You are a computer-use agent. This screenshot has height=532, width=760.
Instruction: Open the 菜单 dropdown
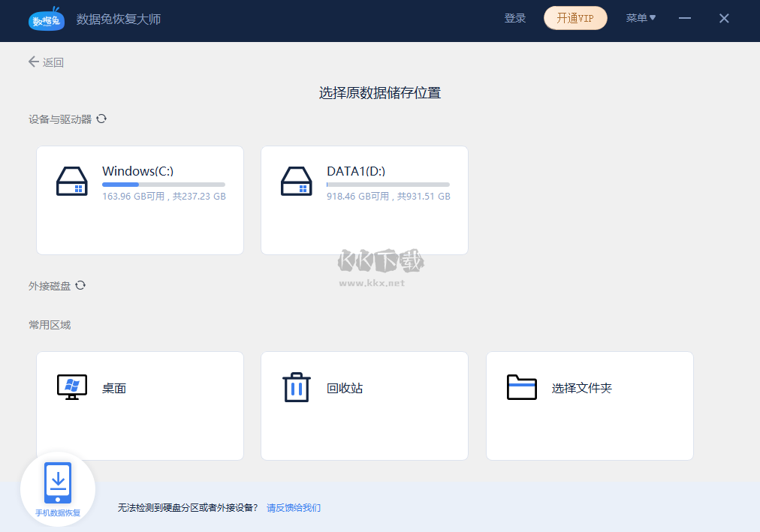coord(641,18)
